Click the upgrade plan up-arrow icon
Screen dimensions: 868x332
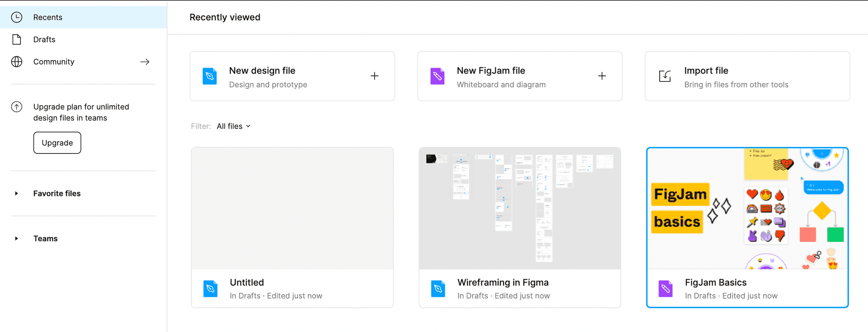click(16, 107)
